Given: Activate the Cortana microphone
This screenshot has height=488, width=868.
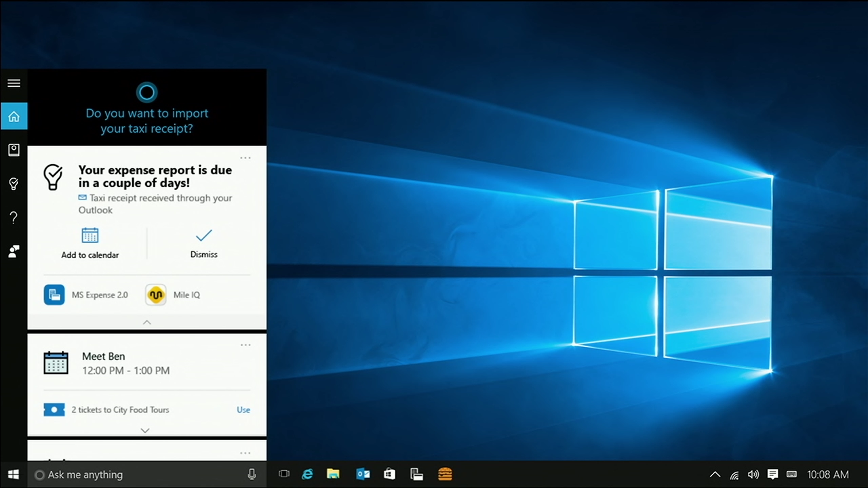Looking at the screenshot, I should pyautogui.click(x=252, y=474).
